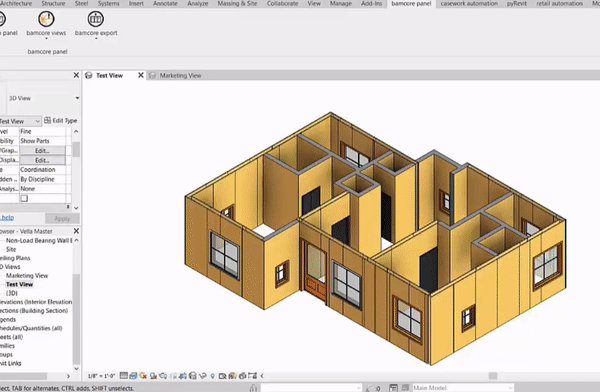Click the Project Browser vertical scrollbar
Viewport: 600px width, 392px height.
tap(76, 318)
